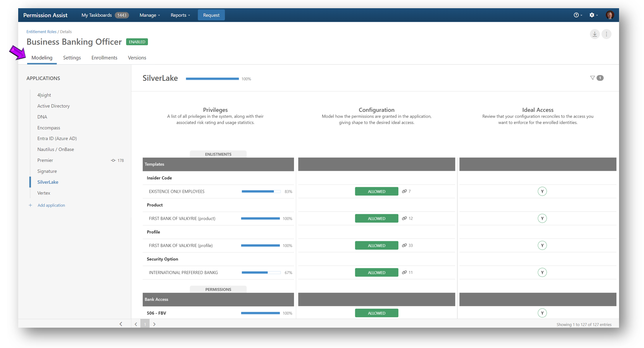Click the Request button

click(x=211, y=15)
